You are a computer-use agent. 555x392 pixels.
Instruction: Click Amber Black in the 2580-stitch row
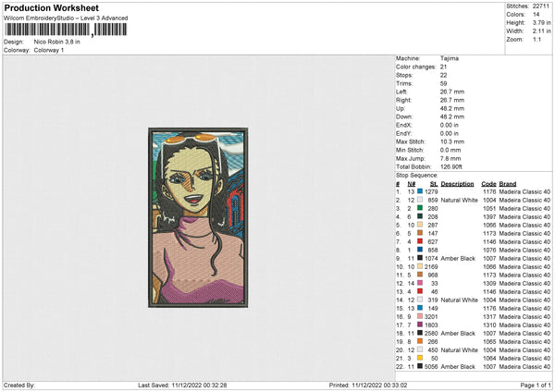point(458,333)
